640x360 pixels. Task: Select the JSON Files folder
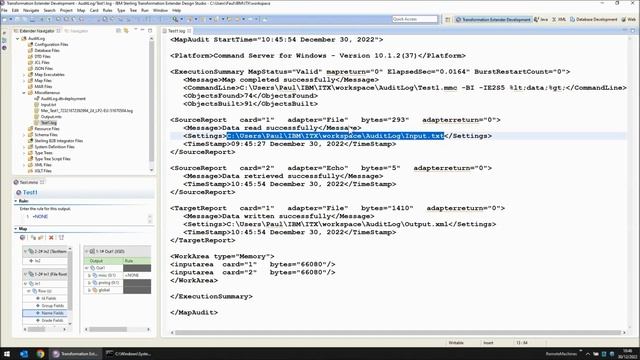pyautogui.click(x=44, y=69)
